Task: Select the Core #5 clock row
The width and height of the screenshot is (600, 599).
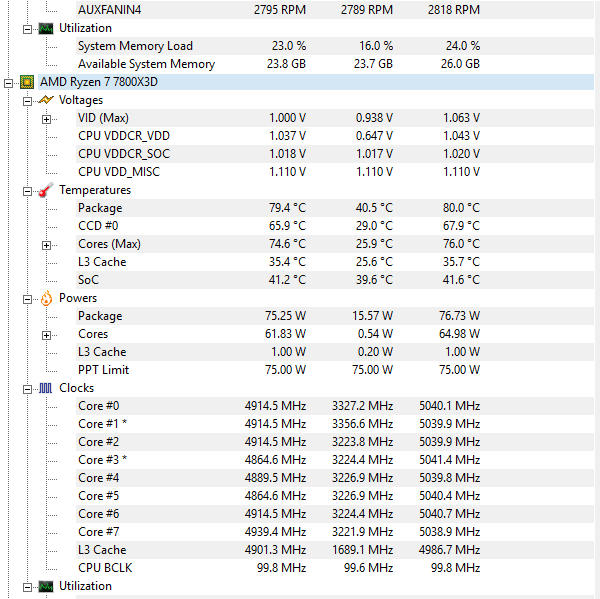Action: point(335,496)
